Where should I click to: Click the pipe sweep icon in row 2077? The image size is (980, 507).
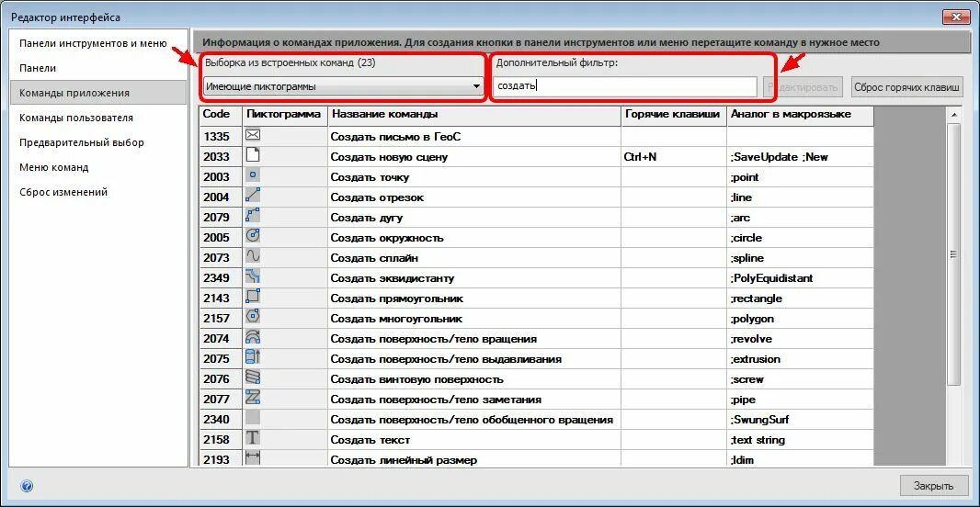pyautogui.click(x=253, y=397)
